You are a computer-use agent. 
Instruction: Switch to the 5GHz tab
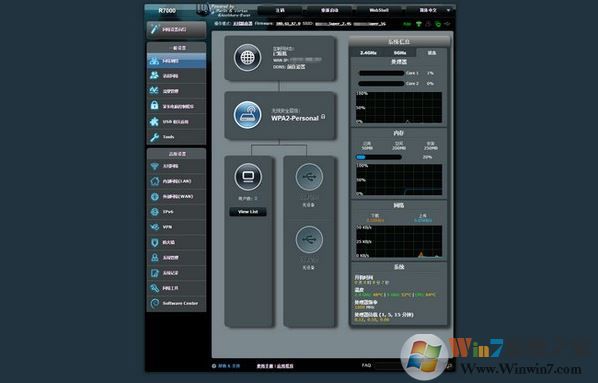(400, 53)
